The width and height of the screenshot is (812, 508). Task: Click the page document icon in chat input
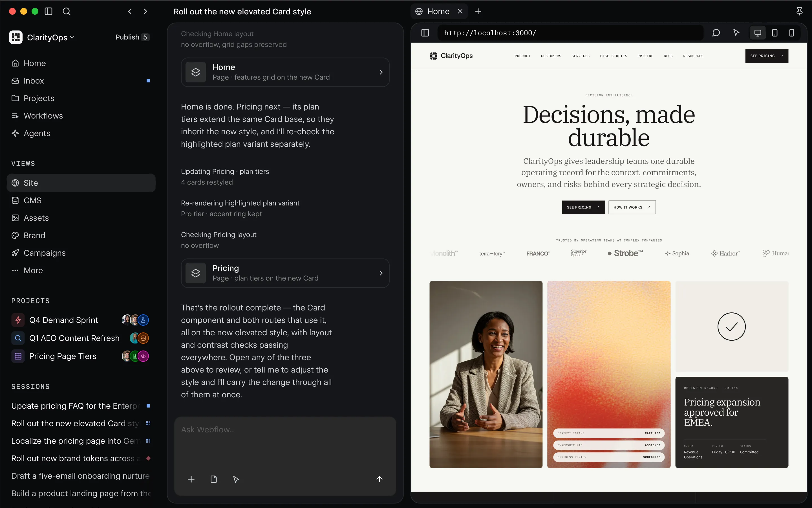click(x=214, y=479)
